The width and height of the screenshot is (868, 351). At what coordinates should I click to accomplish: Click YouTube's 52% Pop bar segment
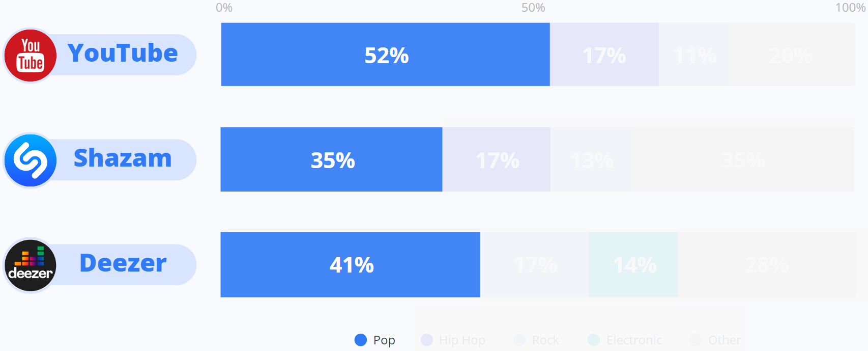(385, 55)
